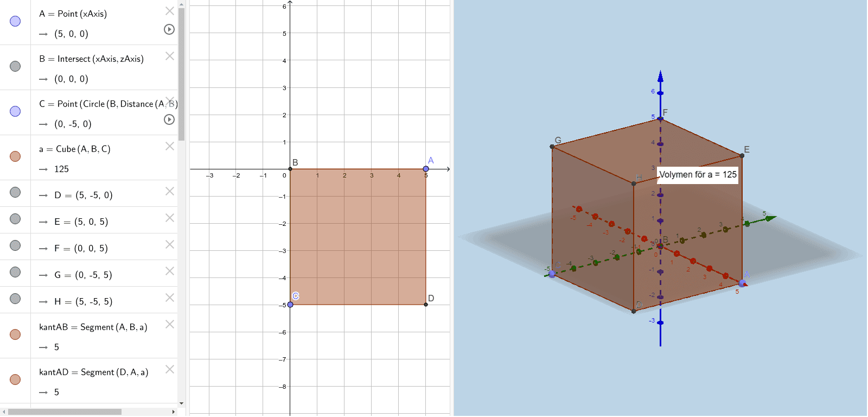Select vertex H in the 3D view

634,184
